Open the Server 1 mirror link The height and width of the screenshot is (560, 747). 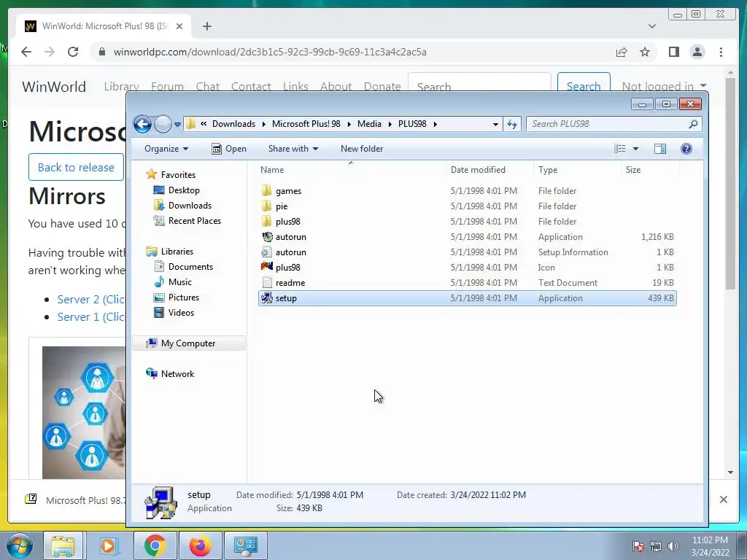click(91, 317)
